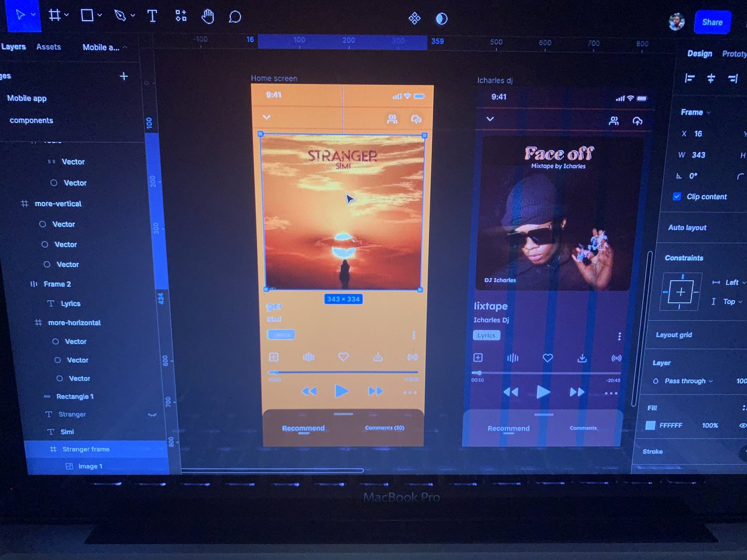
Task: Click the Share button
Action: click(x=712, y=22)
